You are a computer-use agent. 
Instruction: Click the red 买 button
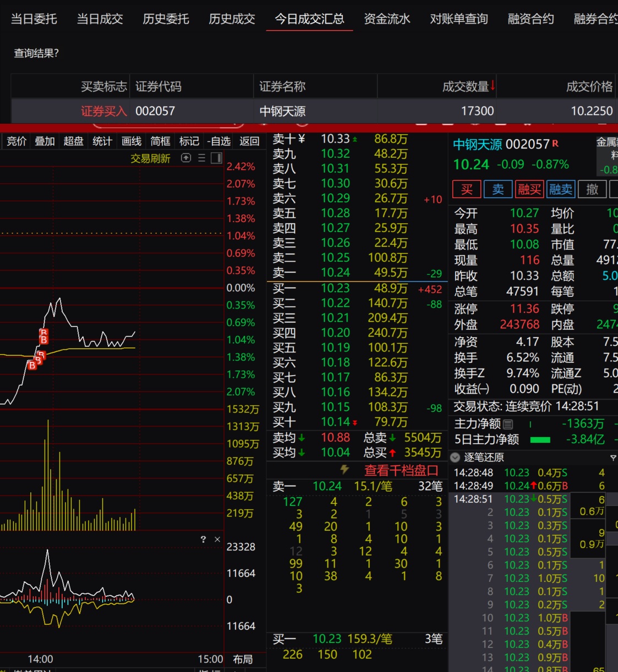tap(467, 189)
